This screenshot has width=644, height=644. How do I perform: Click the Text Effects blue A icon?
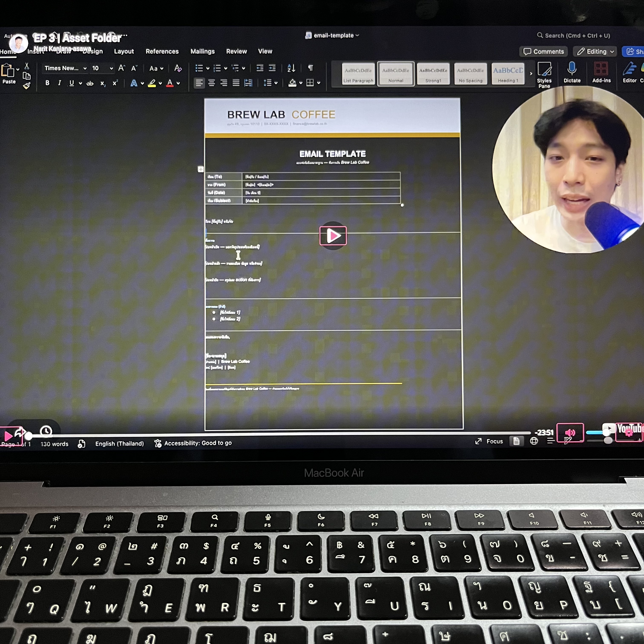[134, 83]
